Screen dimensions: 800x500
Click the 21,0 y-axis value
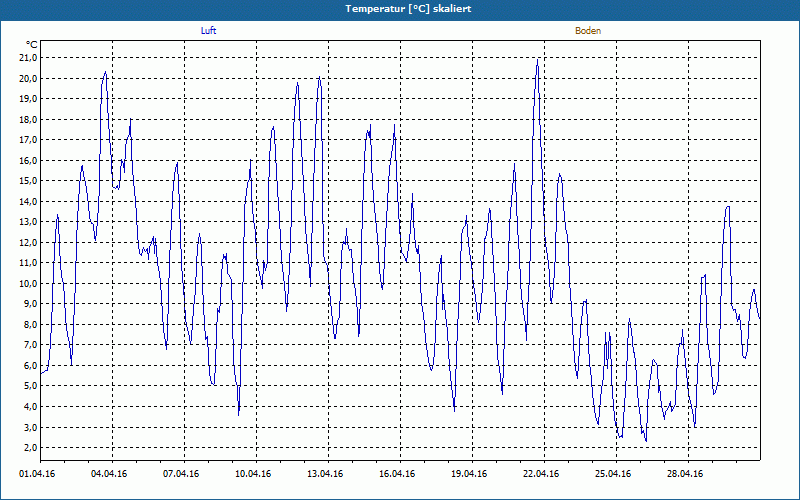click(28, 58)
